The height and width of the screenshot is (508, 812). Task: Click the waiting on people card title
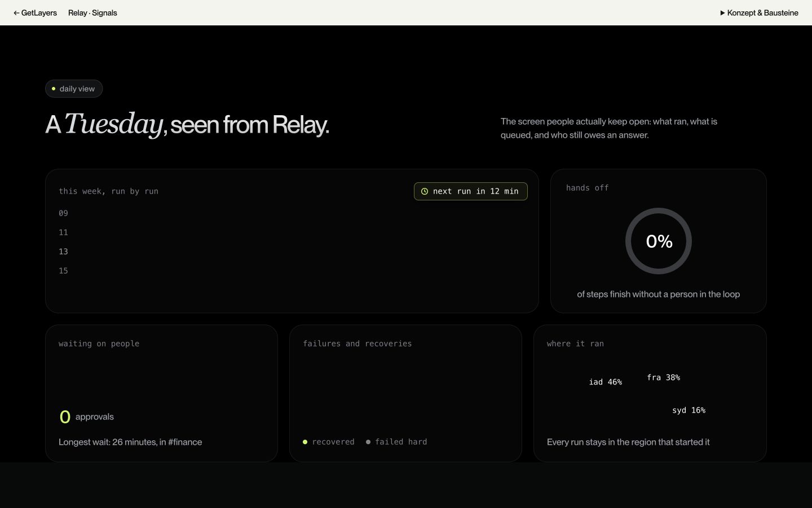click(x=99, y=344)
